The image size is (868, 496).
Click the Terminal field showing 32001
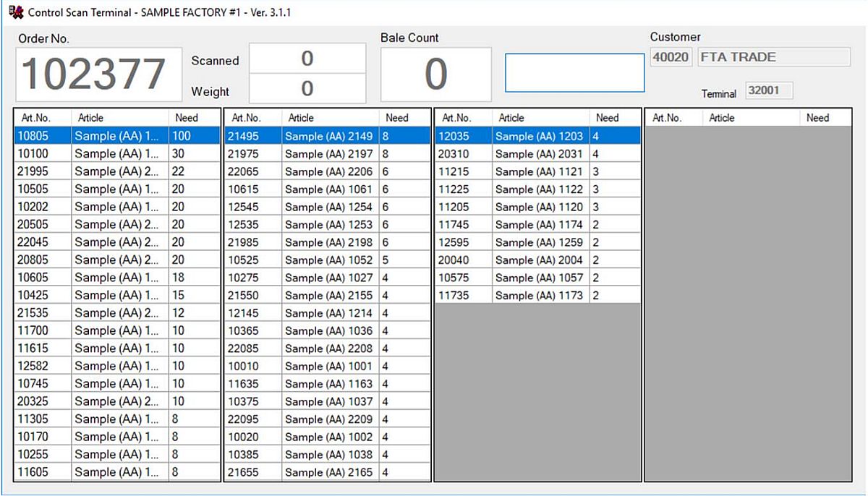[x=768, y=91]
